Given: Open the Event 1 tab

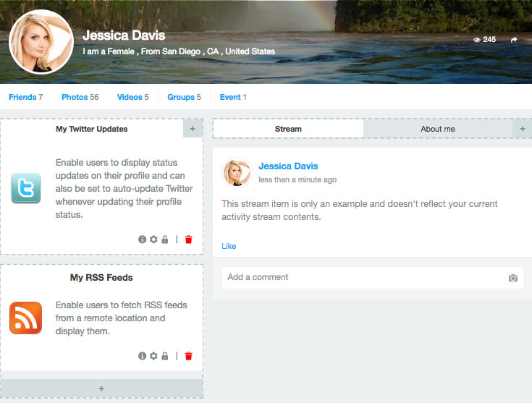Looking at the screenshot, I should [x=233, y=97].
